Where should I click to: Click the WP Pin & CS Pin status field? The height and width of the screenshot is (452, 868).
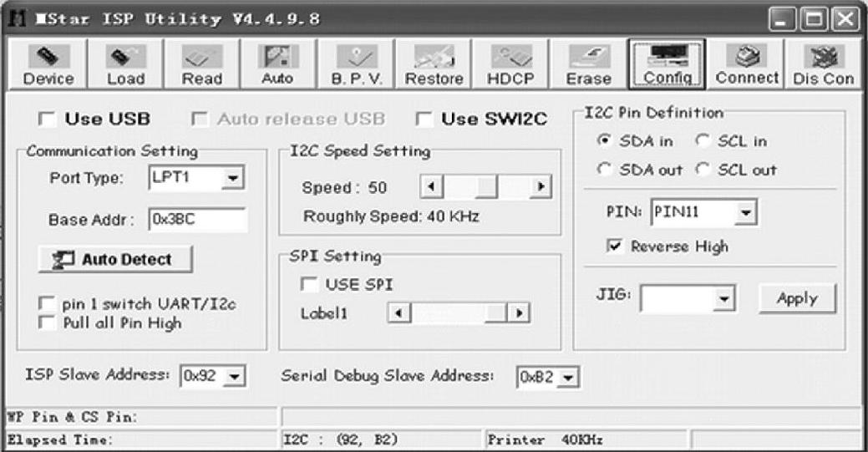coord(141,417)
